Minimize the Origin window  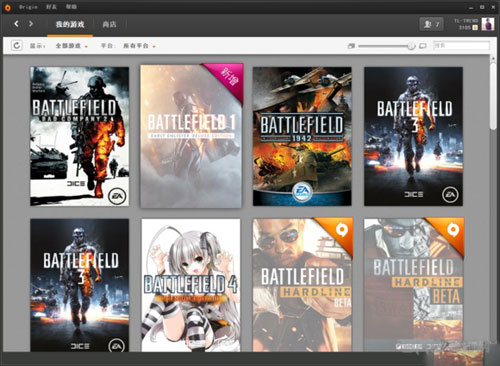tap(471, 7)
